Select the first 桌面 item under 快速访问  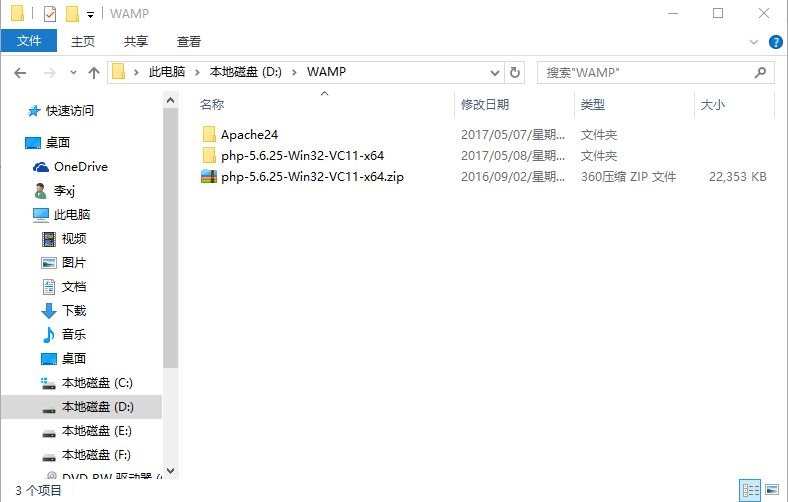(x=57, y=143)
